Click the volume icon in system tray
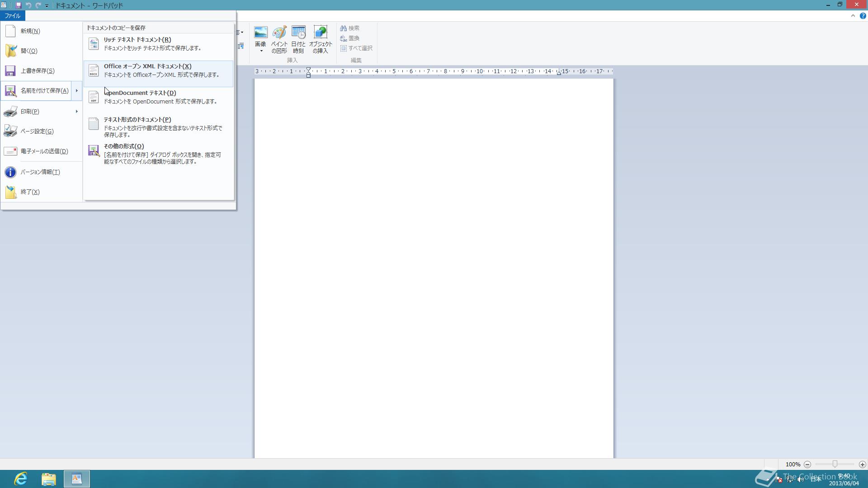The width and height of the screenshot is (868, 488). coord(801,479)
